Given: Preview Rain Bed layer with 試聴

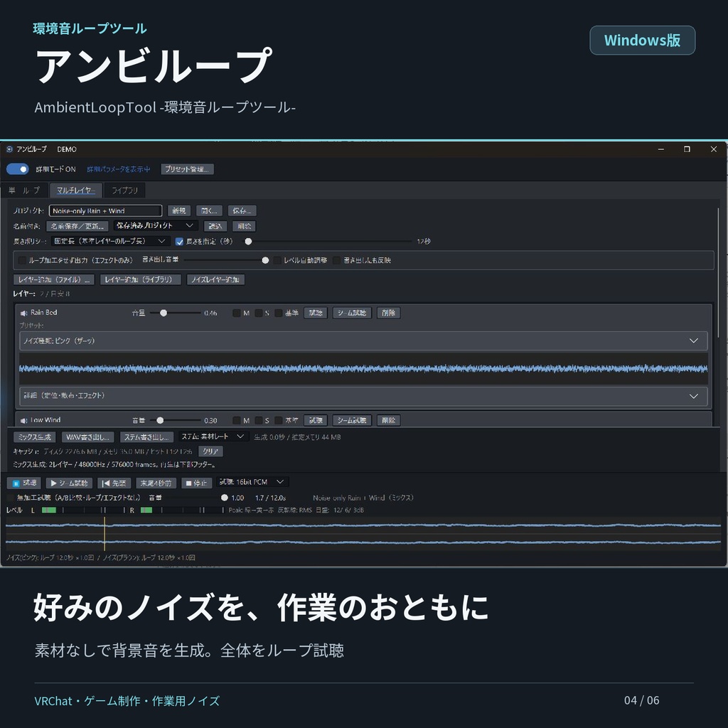Looking at the screenshot, I should pyautogui.click(x=316, y=313).
